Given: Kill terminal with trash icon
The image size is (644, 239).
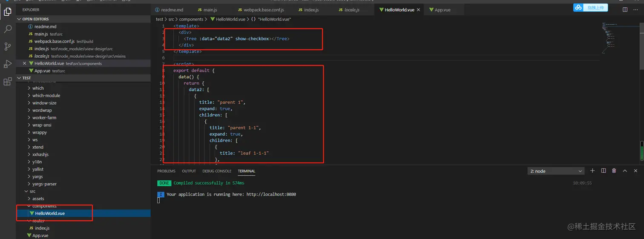Looking at the screenshot, I should 614,171.
